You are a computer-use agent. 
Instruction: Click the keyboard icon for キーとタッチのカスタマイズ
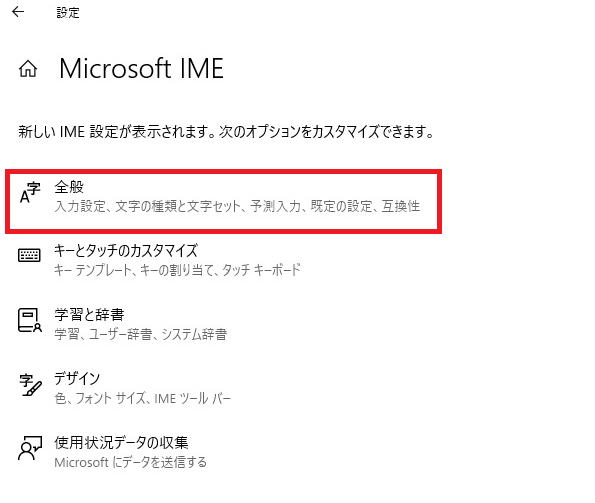pyautogui.click(x=29, y=255)
